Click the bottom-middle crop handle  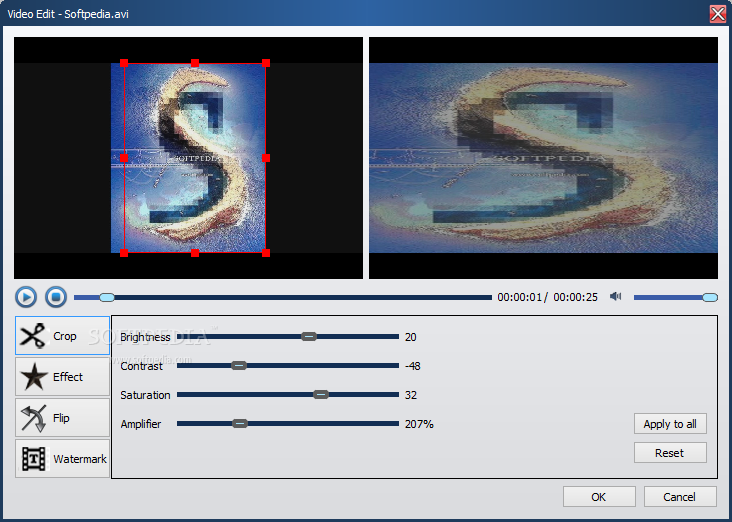click(195, 253)
